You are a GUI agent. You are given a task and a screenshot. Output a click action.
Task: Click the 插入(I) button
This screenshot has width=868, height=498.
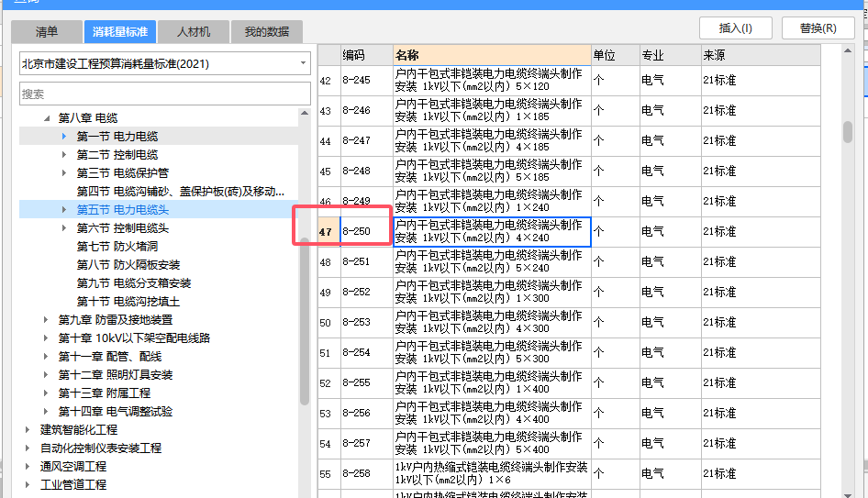(x=736, y=28)
